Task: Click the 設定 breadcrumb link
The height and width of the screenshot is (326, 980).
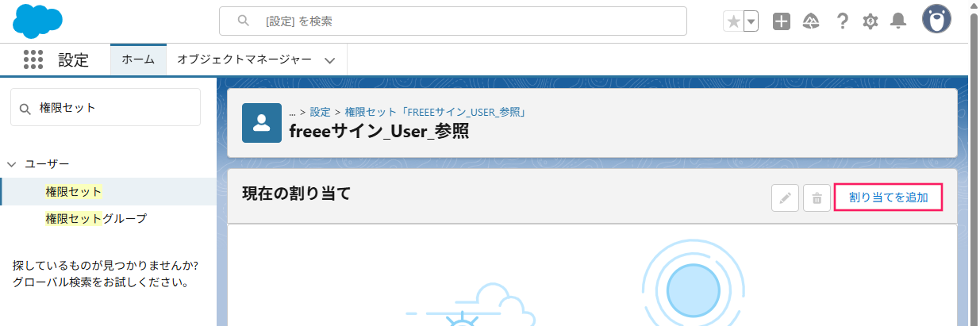Action: [x=321, y=112]
